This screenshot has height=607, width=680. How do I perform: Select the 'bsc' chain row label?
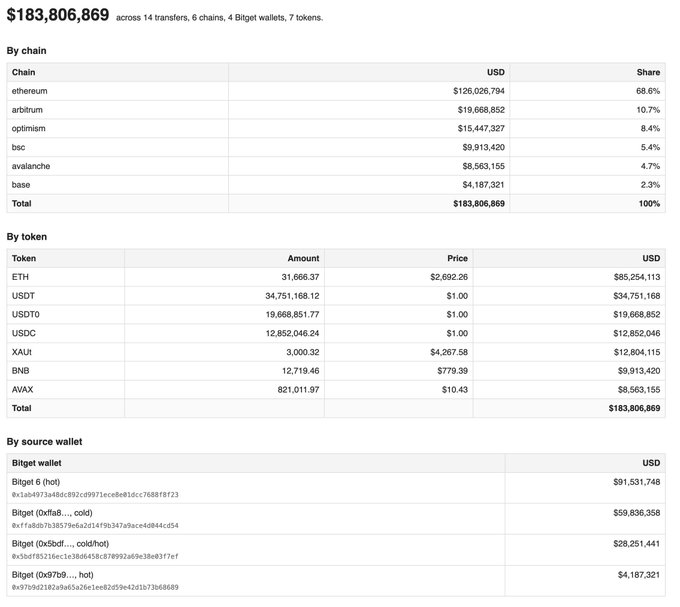click(x=18, y=147)
